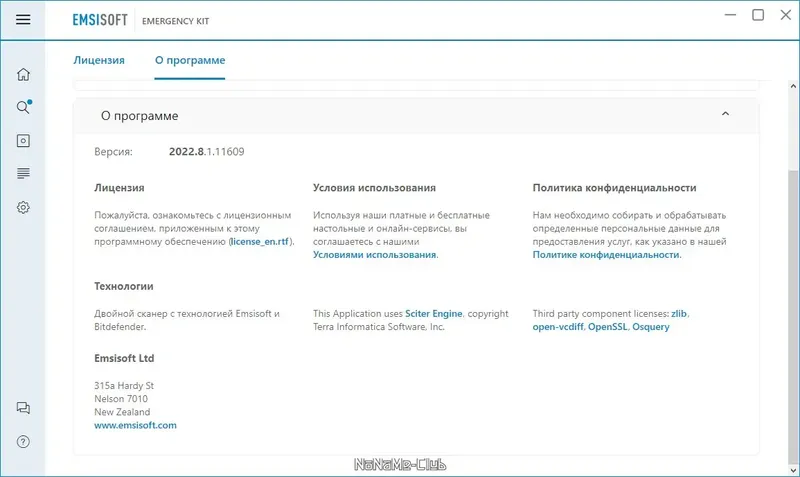Click the О программе section header
Screen dimensions: 800x477
pos(416,116)
